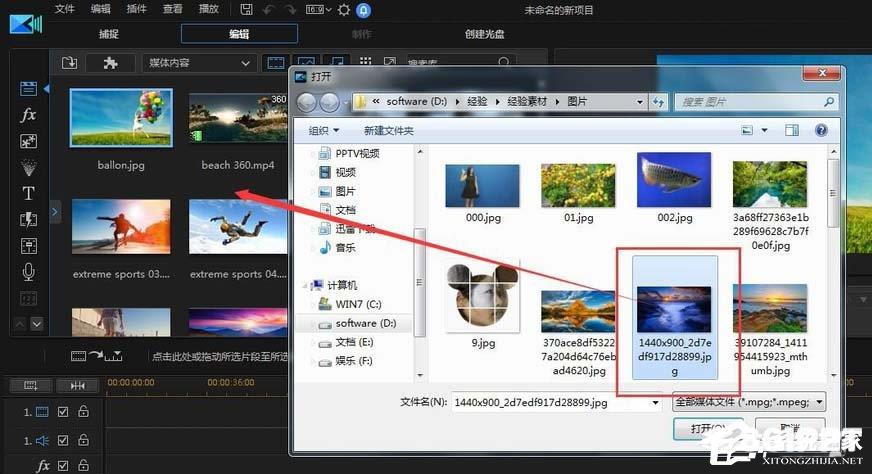This screenshot has width=872, height=474.
Task: Open the Media Room icon in left sidebar
Action: click(x=28, y=88)
